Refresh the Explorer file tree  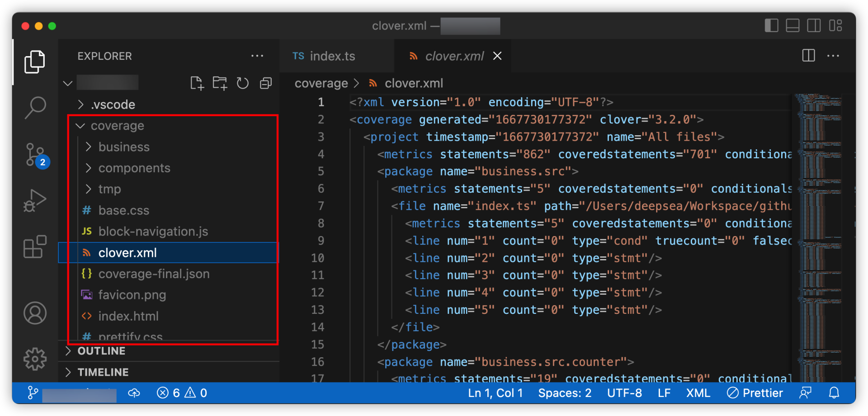click(x=243, y=83)
